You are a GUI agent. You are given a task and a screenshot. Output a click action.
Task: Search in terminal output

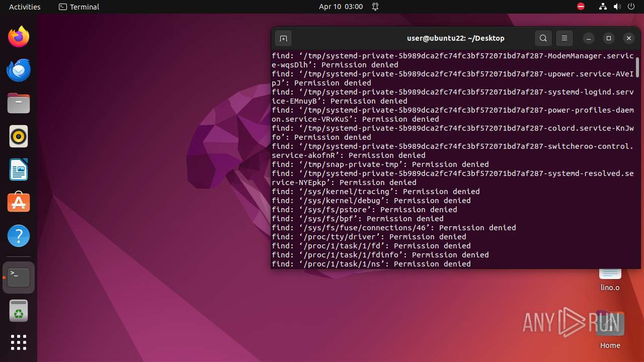[x=543, y=38]
